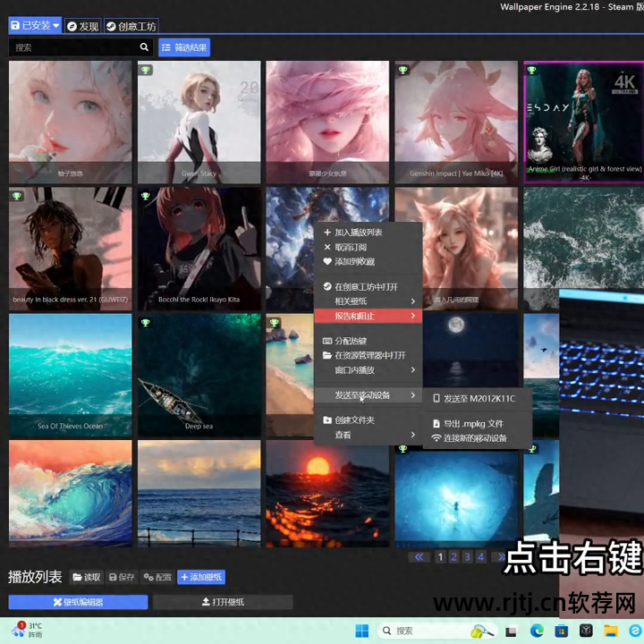Open File Explorer from taskbar
The image size is (644, 644).
(611, 631)
